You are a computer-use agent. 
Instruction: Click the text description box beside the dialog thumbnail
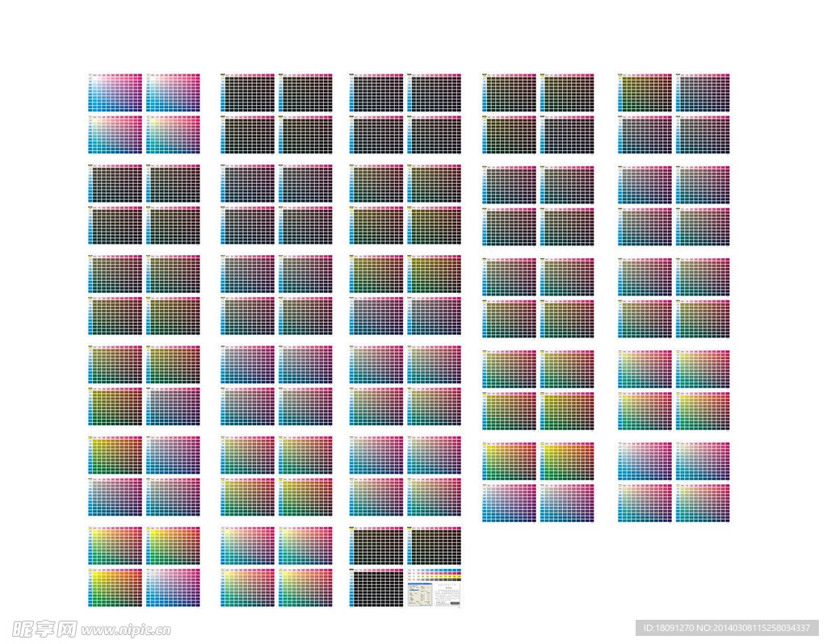click(448, 594)
